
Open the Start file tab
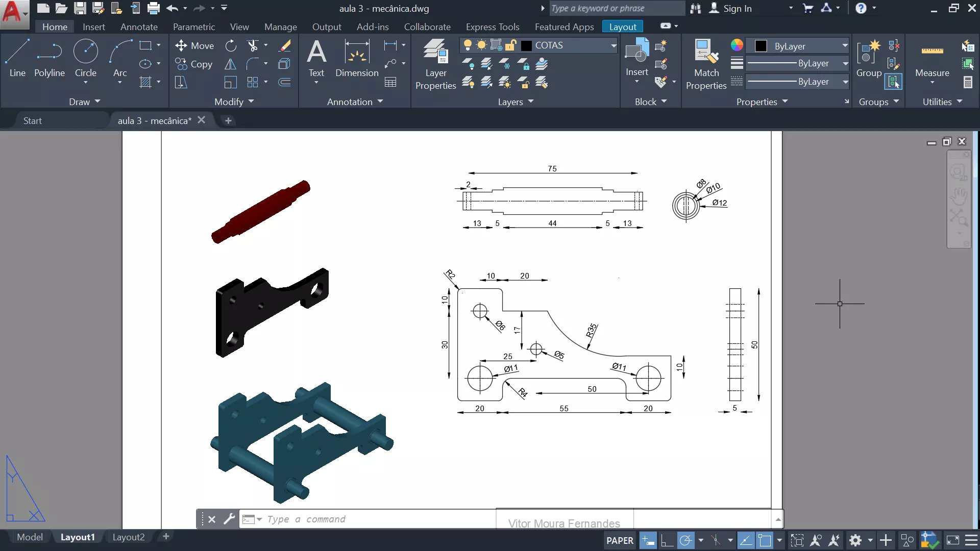[x=33, y=121]
